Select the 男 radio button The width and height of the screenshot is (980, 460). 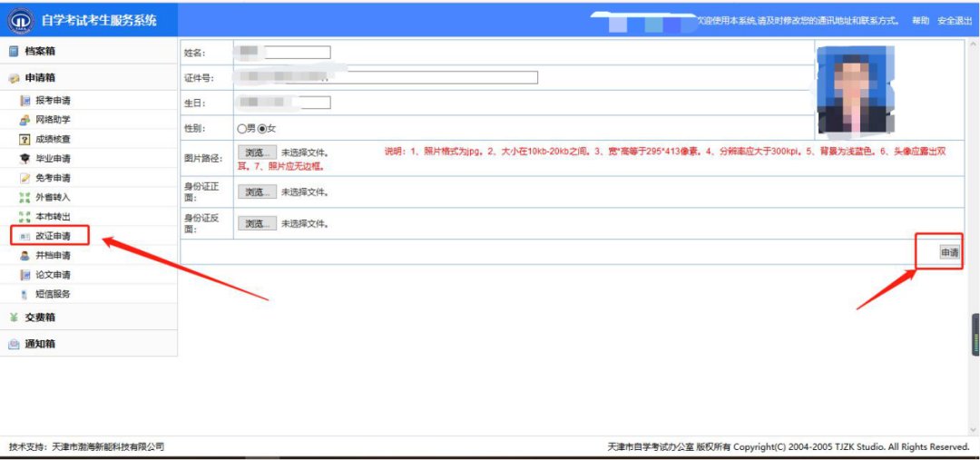pyautogui.click(x=242, y=128)
